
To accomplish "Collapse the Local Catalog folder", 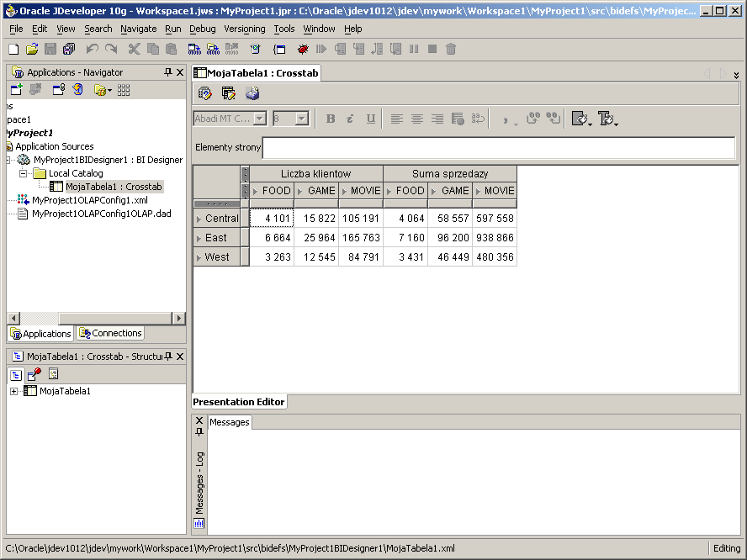I will 23,173.
